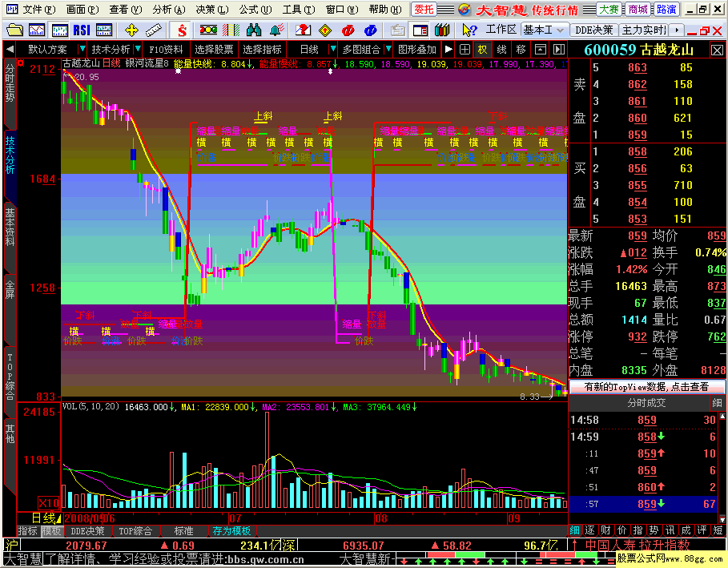Toggle the 细 detail button beside 分时成交
728x568 pixels.
717,403
